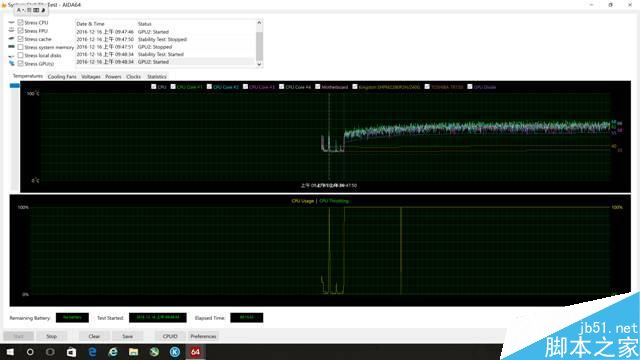Click log scrollbar up arrow
The image size is (640, 360).
coord(259,23)
